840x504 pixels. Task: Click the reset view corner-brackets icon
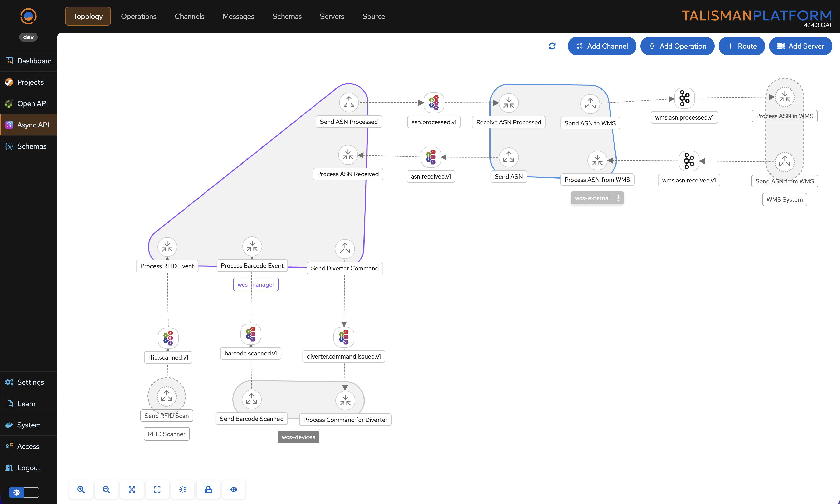point(157,490)
